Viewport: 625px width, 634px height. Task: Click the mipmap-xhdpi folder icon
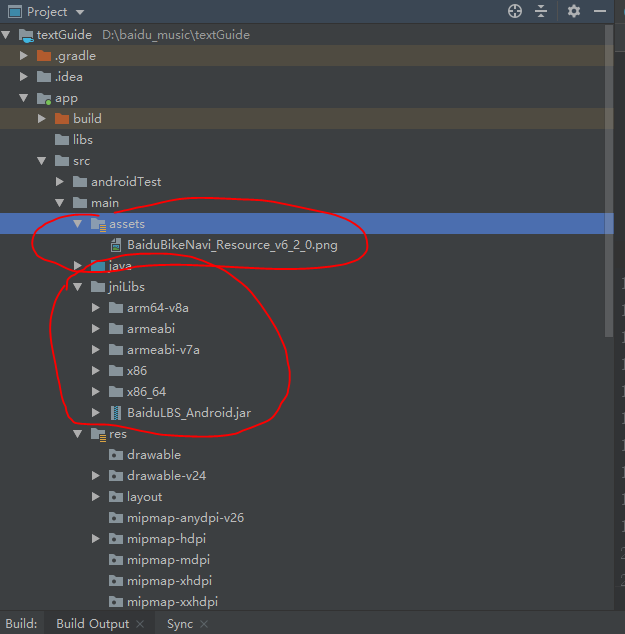click(116, 581)
